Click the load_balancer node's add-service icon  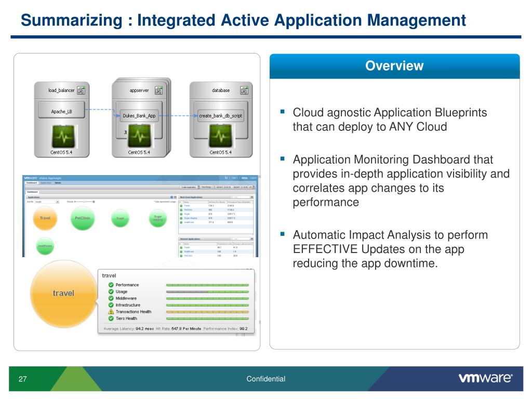[x=81, y=90]
